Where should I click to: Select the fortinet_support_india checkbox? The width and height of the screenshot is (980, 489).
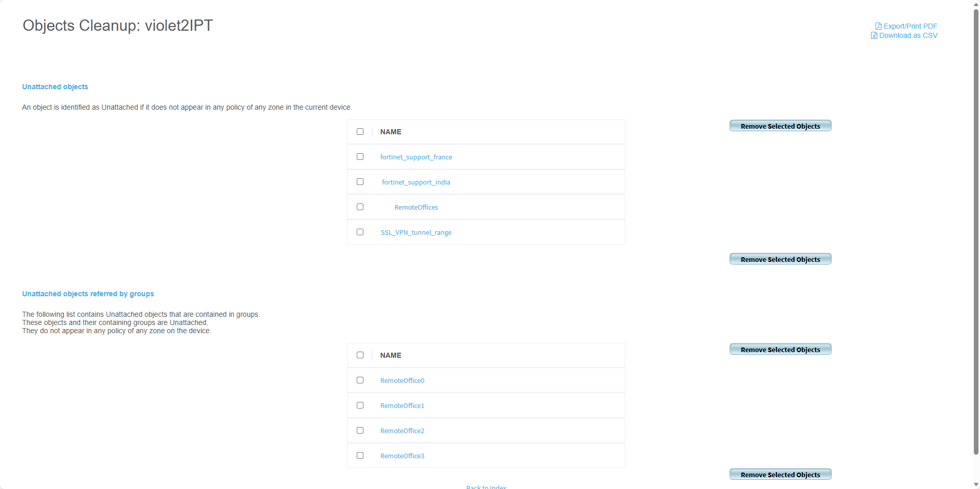pyautogui.click(x=360, y=182)
